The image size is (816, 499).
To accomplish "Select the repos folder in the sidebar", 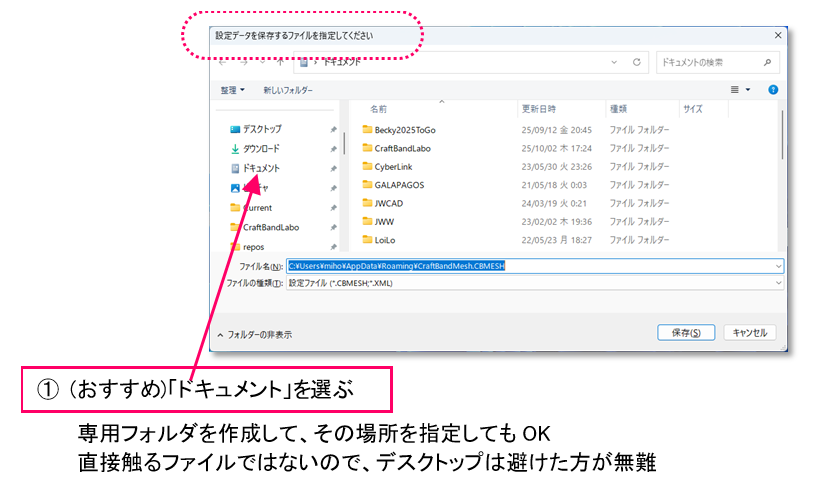I will tap(253, 246).
